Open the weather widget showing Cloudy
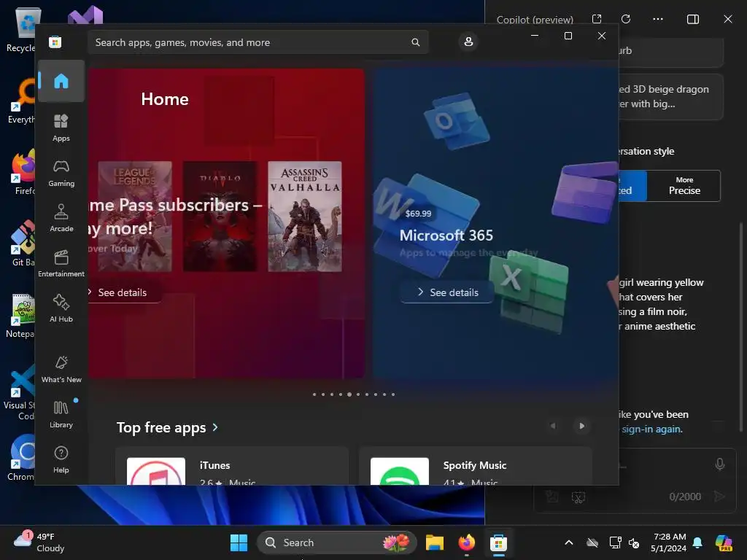The width and height of the screenshot is (747, 560). click(x=39, y=542)
